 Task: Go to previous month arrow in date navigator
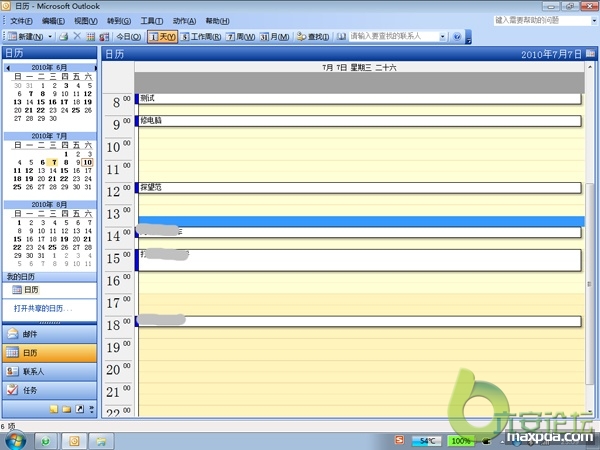click(8, 68)
